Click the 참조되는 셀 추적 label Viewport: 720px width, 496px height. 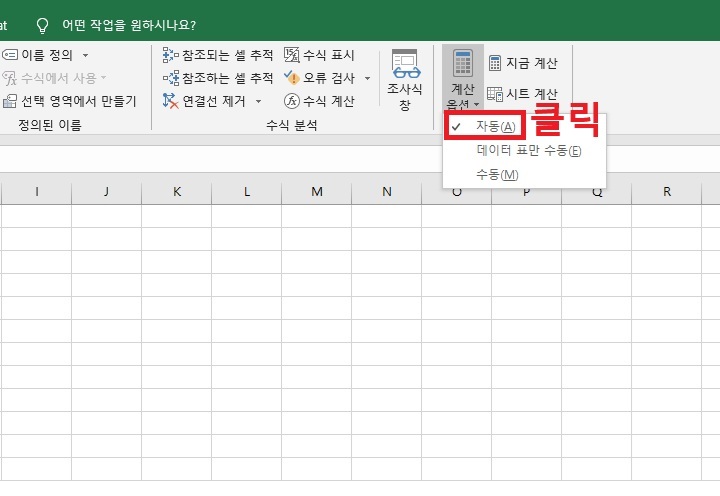point(228,55)
